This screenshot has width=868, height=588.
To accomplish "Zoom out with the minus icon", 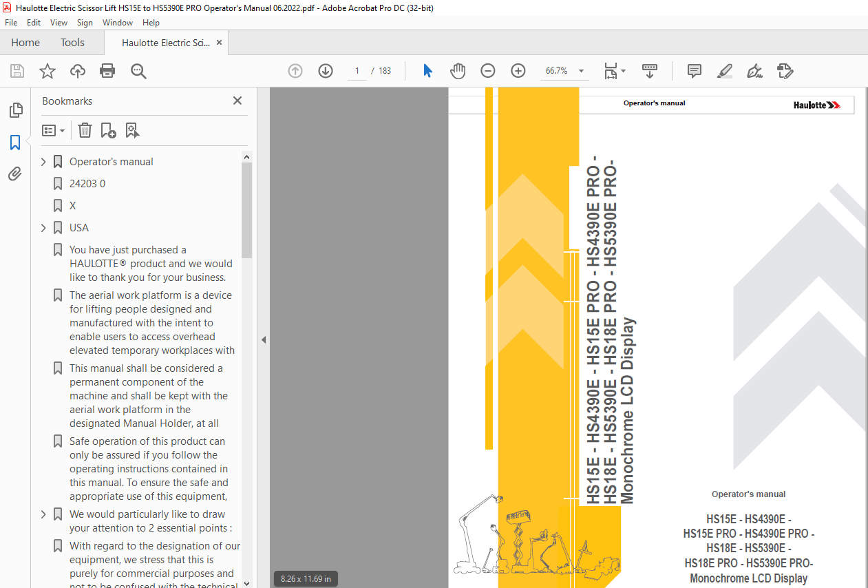I will [x=488, y=71].
